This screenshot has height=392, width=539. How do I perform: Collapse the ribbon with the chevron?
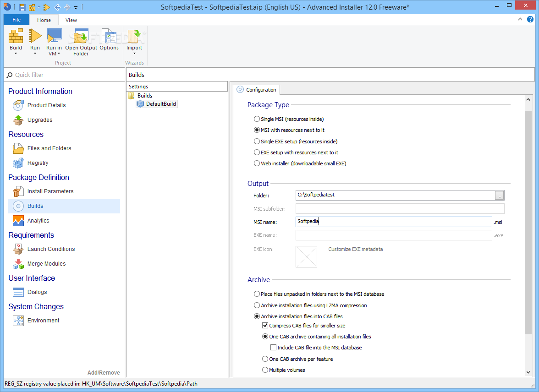click(520, 20)
